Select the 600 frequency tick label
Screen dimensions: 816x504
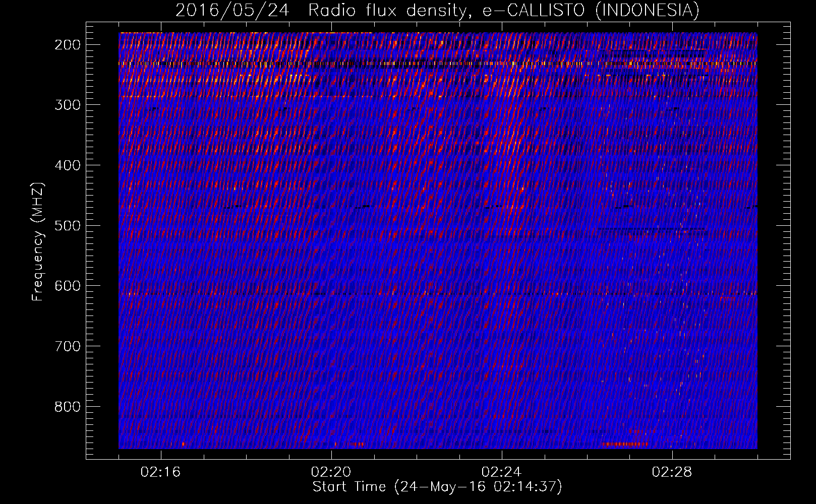[68, 286]
